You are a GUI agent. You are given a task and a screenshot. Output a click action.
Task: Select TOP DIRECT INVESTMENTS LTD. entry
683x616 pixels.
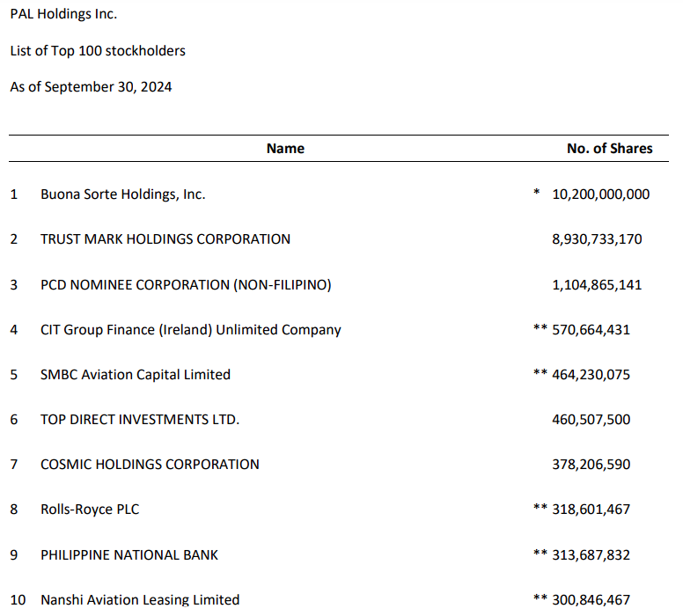[x=140, y=420]
